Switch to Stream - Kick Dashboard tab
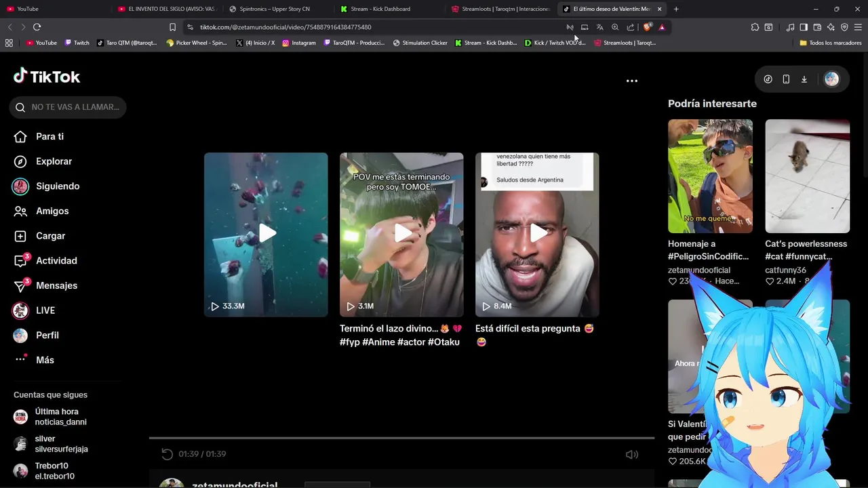Image resolution: width=868 pixels, height=488 pixels. coord(389,9)
